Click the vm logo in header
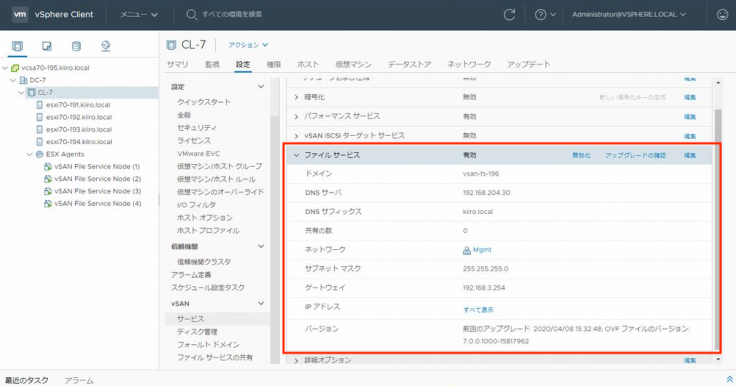The width and height of the screenshot is (736, 386). pyautogui.click(x=20, y=14)
